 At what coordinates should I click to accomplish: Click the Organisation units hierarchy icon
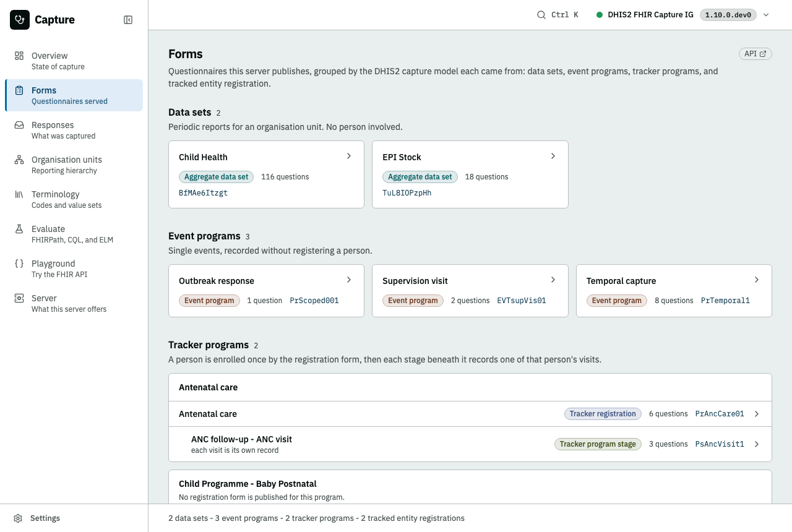(19, 160)
